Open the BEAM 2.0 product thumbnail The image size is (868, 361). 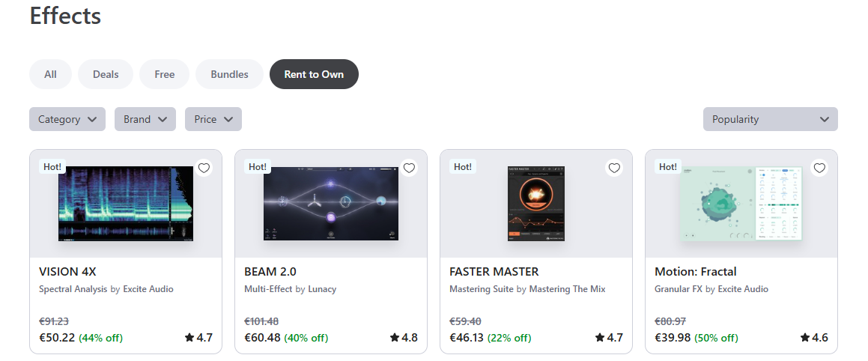click(x=331, y=204)
